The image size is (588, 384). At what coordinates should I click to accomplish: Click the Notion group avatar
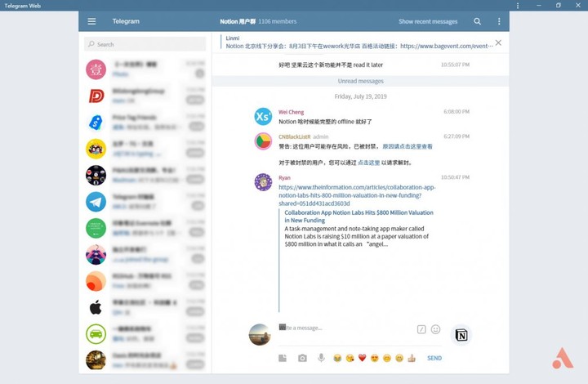click(x=461, y=334)
